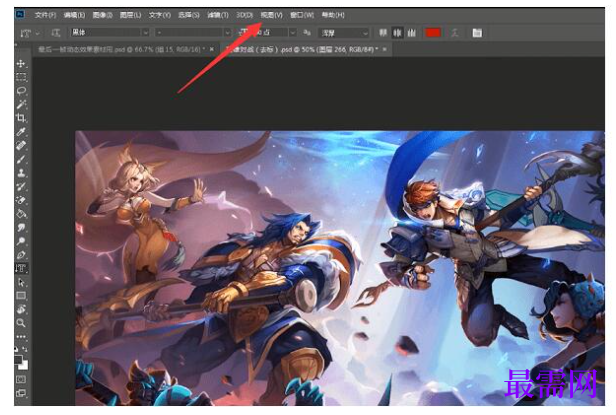Screen dimensions: 616x415
Task: Select the Rectangular Marquee tool
Action: (21, 77)
